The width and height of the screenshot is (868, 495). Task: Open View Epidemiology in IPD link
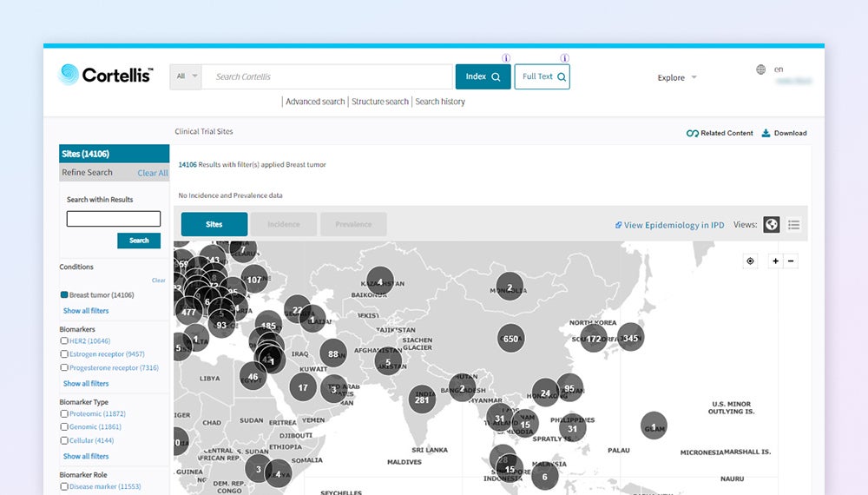point(669,225)
